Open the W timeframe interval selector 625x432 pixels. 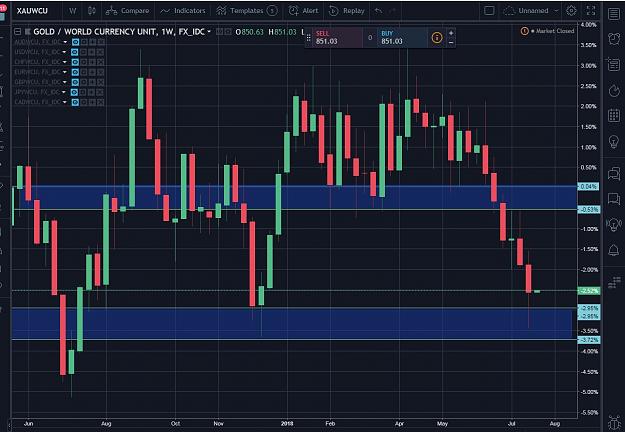[73, 11]
